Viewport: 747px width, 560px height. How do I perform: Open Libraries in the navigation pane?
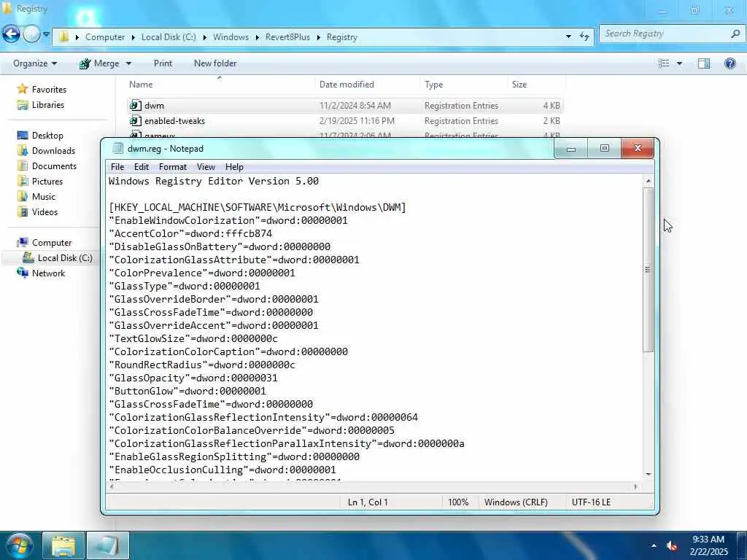(x=48, y=105)
